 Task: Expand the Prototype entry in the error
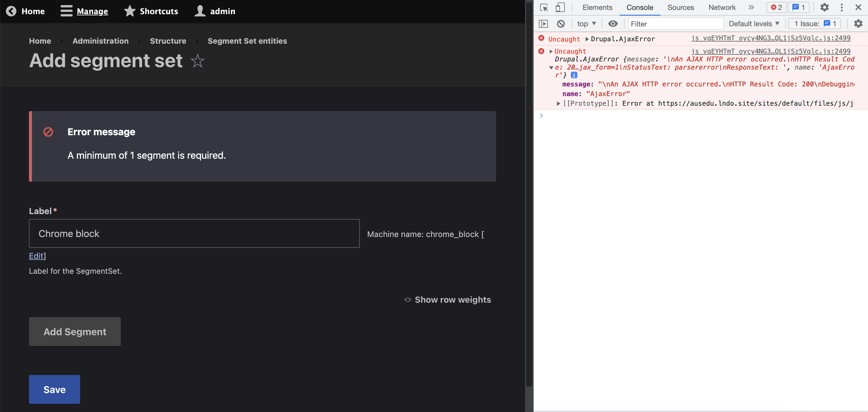(x=558, y=103)
